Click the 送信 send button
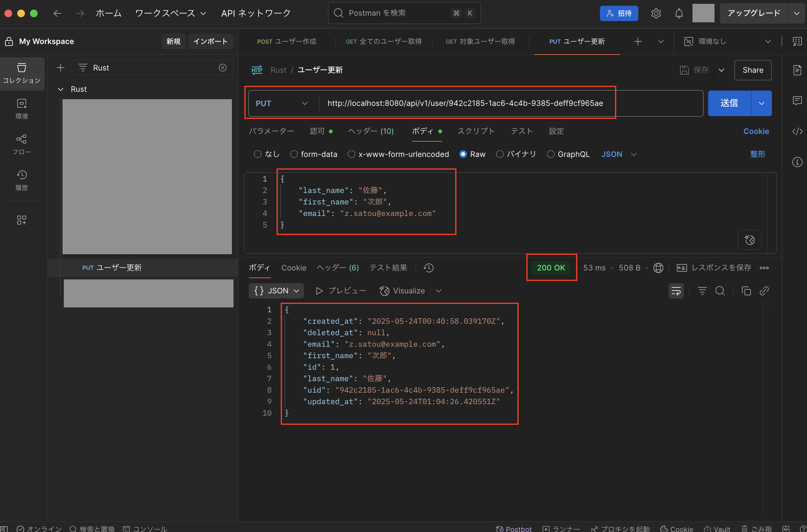Image resolution: width=807 pixels, height=532 pixels. pos(729,103)
